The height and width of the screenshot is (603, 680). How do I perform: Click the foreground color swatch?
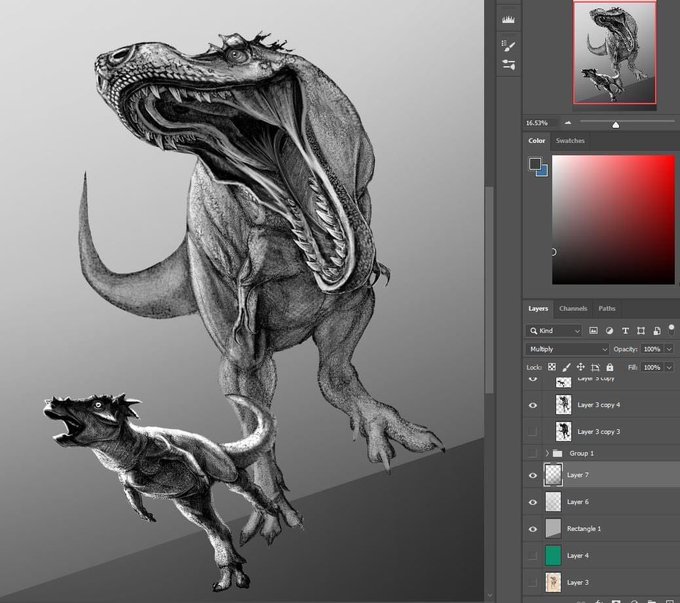[534, 164]
